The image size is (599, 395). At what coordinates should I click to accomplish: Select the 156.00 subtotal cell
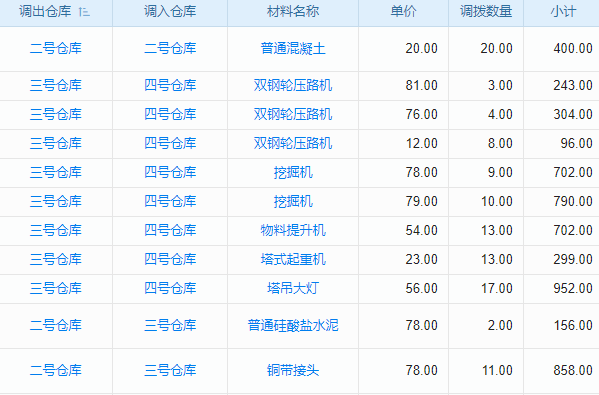(x=573, y=325)
